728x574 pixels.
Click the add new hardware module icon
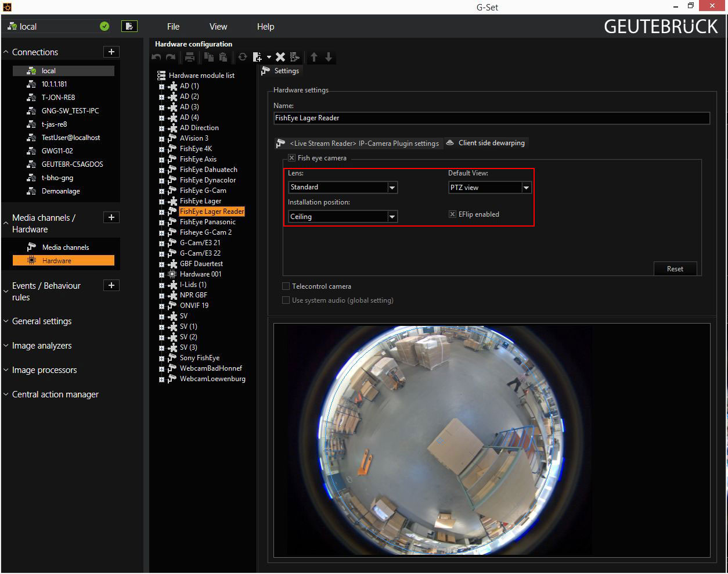coord(257,57)
